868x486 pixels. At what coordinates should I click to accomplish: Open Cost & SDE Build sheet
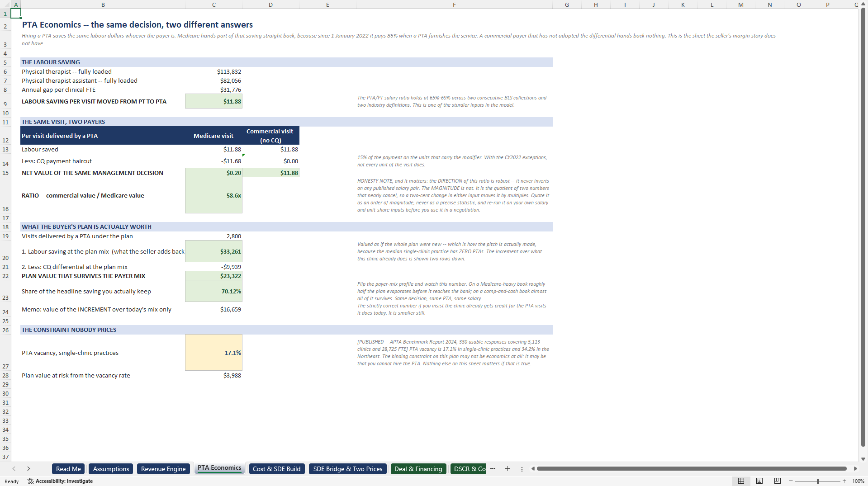277,469
